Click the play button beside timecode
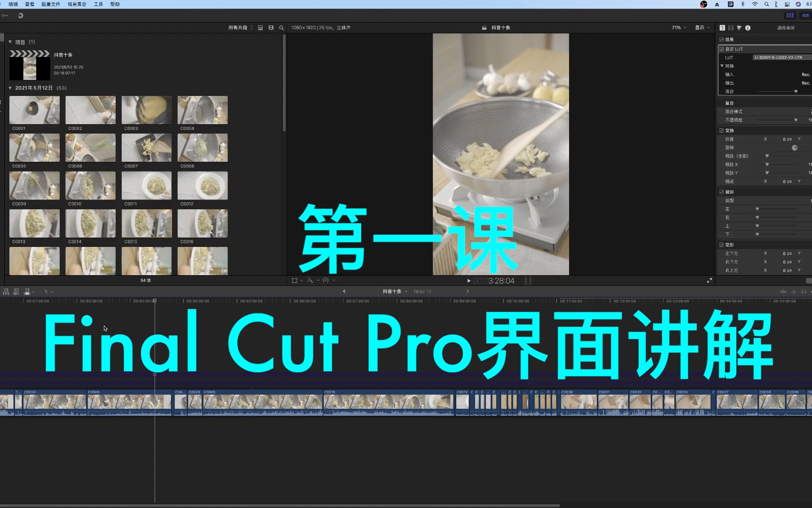Viewport: 812px width, 508px height. click(468, 281)
